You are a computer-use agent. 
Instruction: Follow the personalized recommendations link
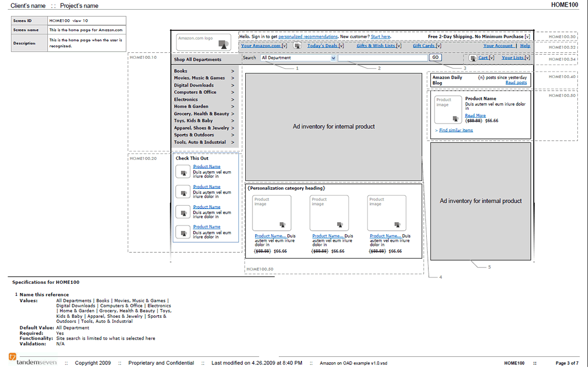[308, 36]
